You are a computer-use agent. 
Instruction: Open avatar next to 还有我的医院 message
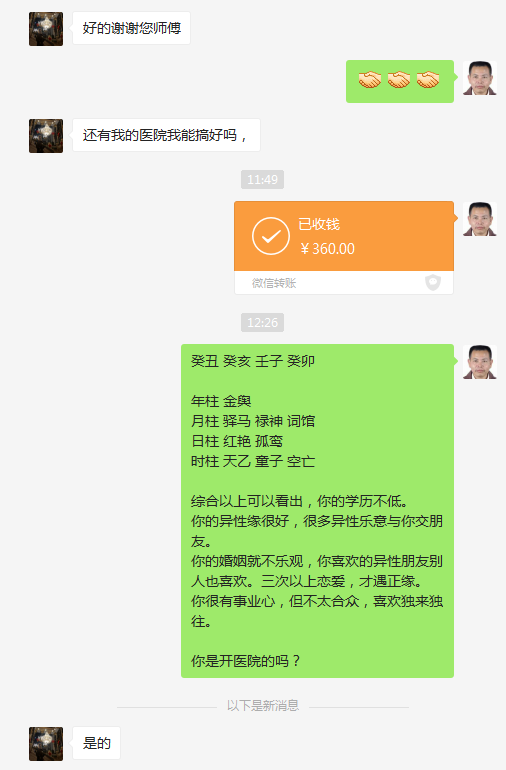46,136
